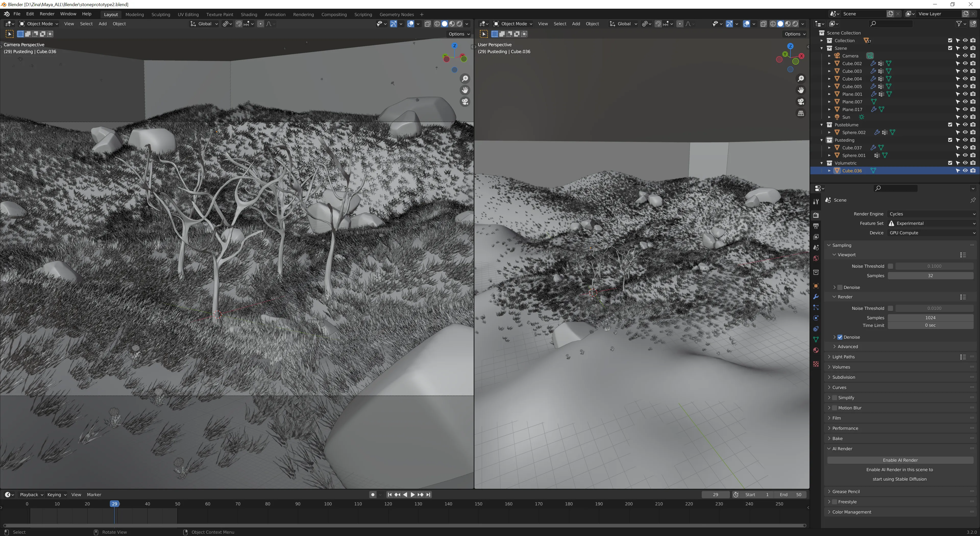
Task: Open the Render menu
Action: (47, 14)
